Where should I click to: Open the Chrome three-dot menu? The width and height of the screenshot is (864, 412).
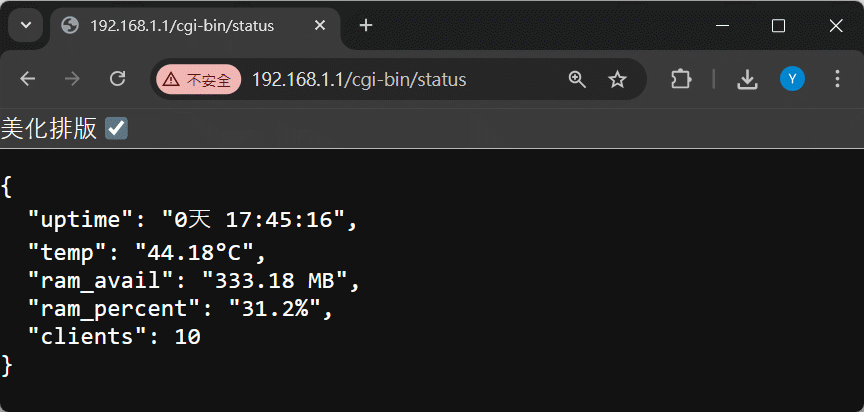(838, 79)
